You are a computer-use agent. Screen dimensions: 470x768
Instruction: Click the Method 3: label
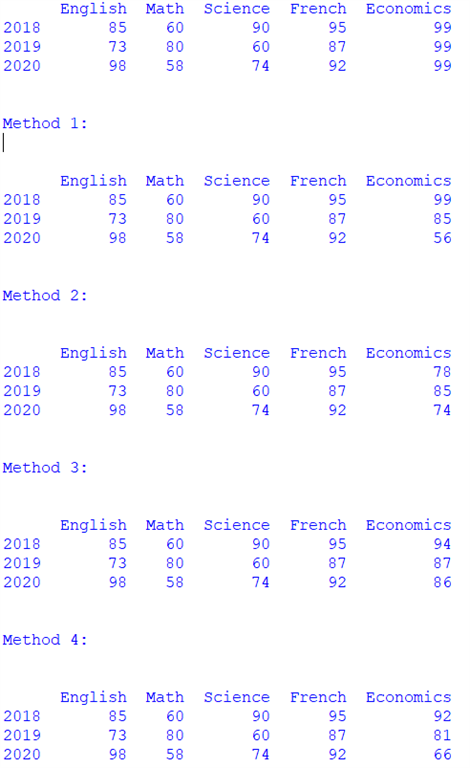pos(45,468)
